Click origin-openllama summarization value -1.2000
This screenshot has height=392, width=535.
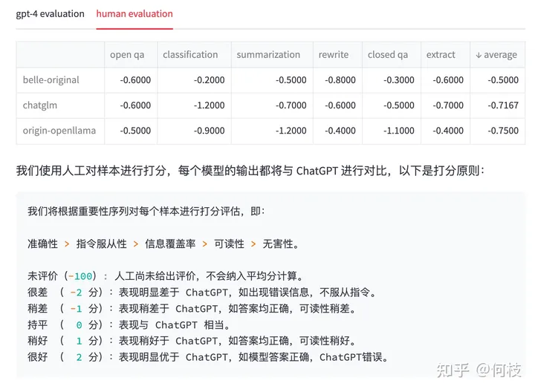click(291, 131)
